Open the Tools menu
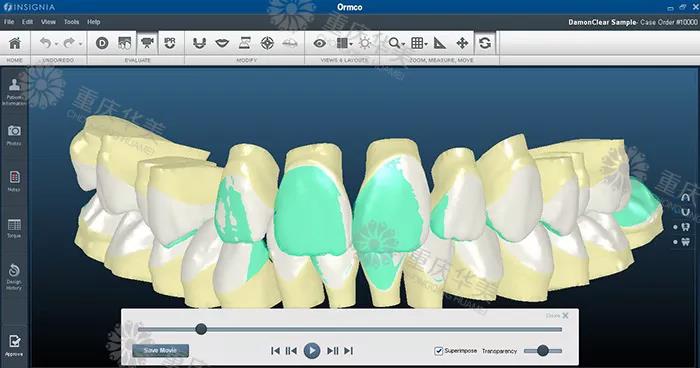This screenshot has height=368, width=700. tap(71, 21)
